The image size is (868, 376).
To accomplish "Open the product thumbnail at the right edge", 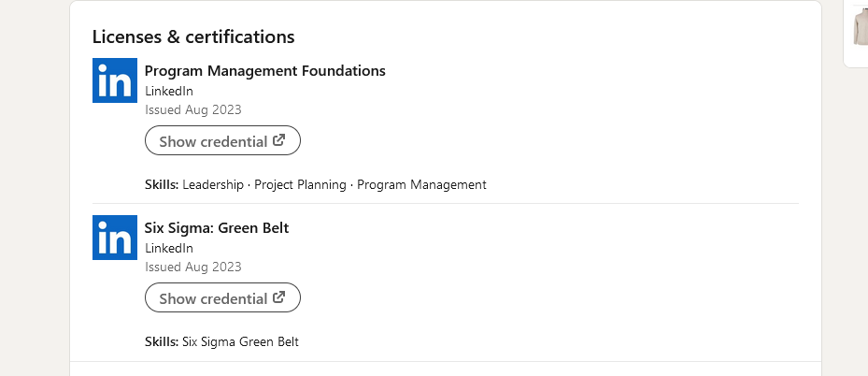I will coord(861,28).
